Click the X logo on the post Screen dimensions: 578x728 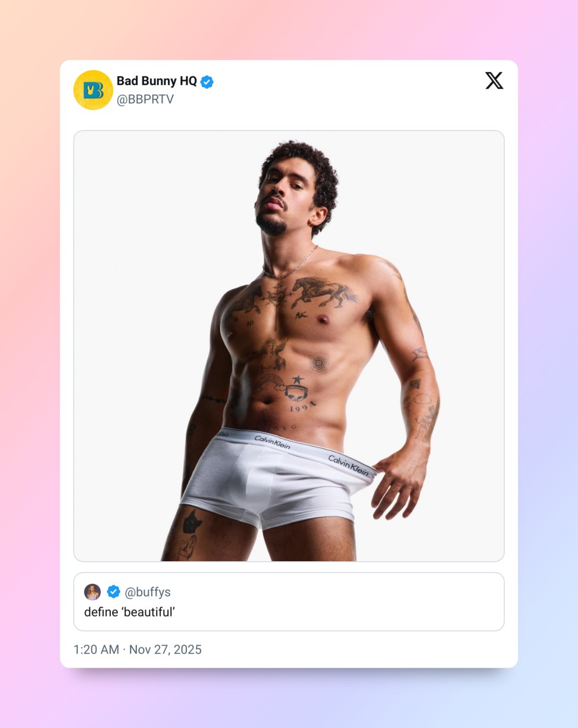point(494,80)
